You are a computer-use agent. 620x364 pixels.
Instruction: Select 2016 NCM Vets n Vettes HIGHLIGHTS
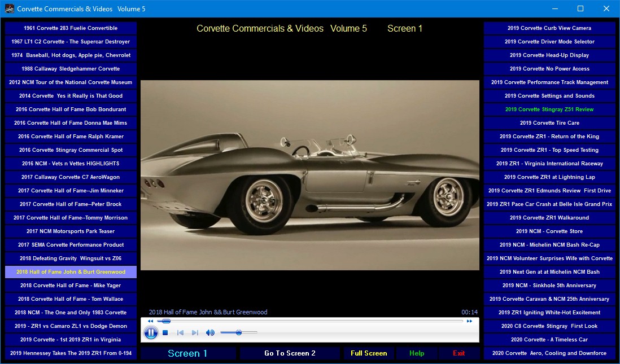[71, 164]
